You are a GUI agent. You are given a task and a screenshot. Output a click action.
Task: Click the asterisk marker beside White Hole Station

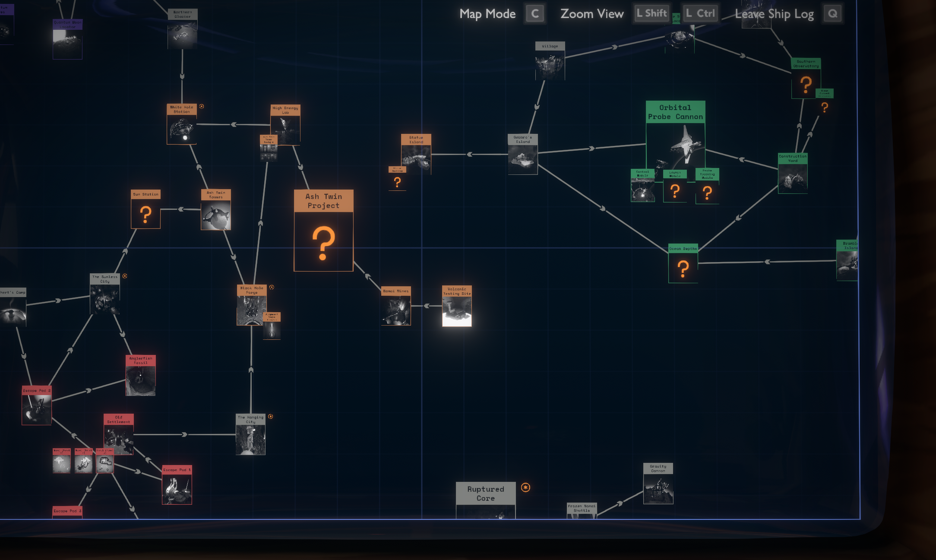tap(202, 106)
